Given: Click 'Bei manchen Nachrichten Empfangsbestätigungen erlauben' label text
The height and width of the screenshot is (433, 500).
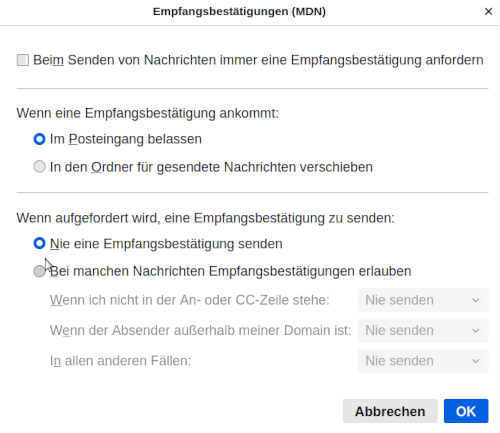Looking at the screenshot, I should coord(230,271).
